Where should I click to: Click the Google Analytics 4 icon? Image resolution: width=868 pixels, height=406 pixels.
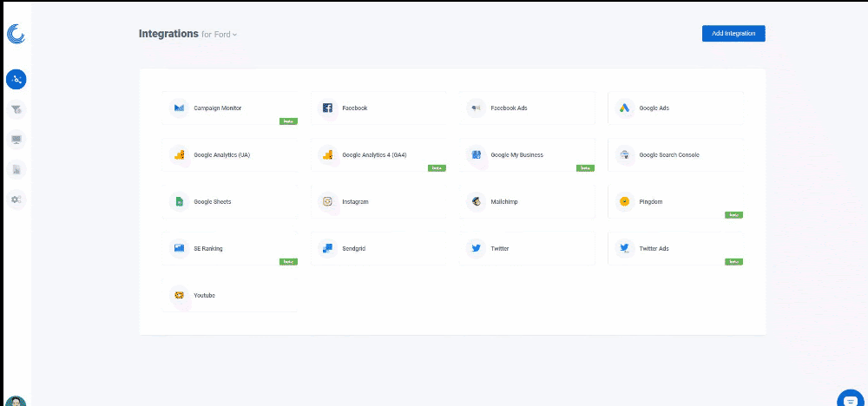tap(328, 155)
